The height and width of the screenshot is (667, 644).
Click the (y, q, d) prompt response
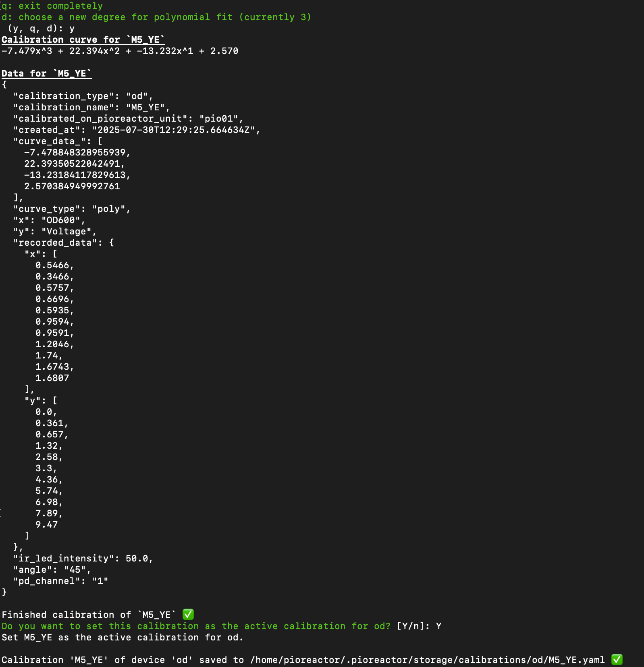point(72,28)
